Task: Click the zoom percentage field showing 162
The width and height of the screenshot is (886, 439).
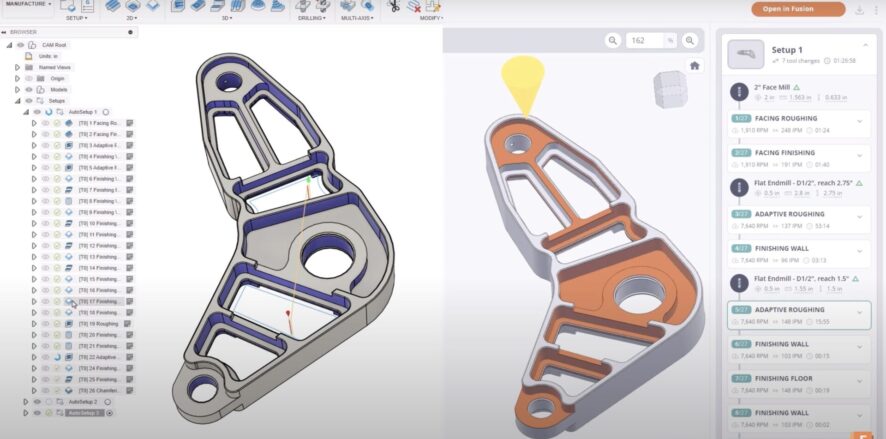Action: 650,41
